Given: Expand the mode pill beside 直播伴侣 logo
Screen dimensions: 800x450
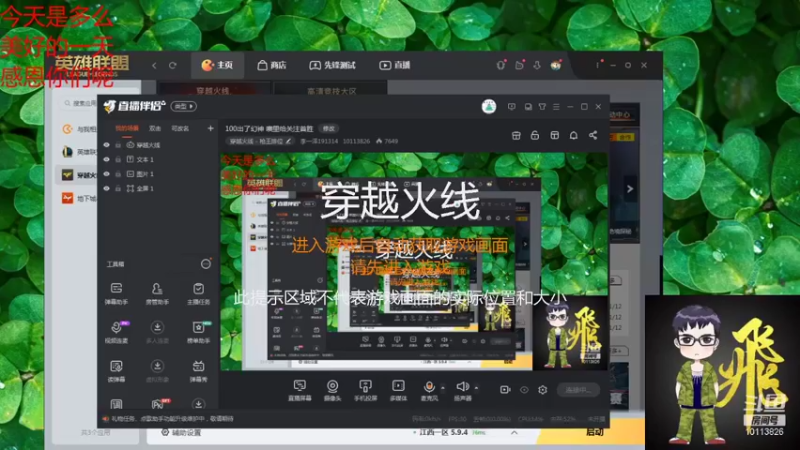Looking at the screenshot, I should coord(184,106).
